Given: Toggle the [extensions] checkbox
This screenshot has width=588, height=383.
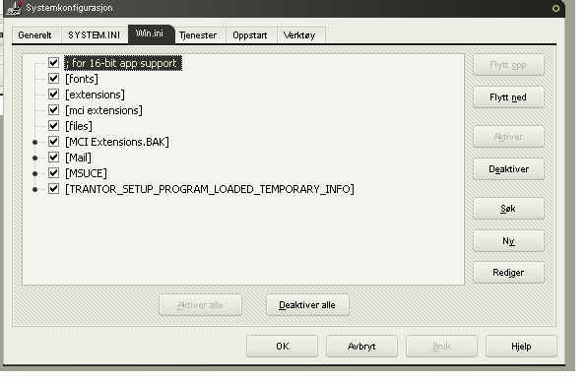Looking at the screenshot, I should (53, 95).
